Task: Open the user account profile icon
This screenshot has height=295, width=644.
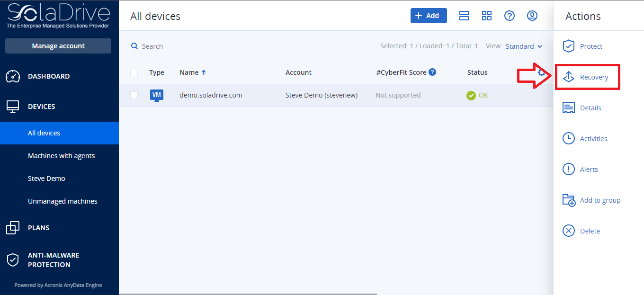Action: point(532,16)
